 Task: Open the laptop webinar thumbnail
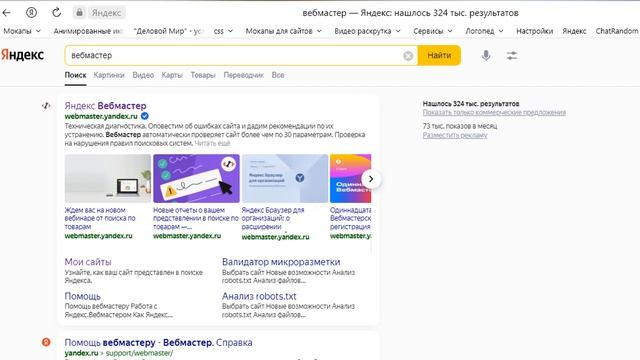108,178
